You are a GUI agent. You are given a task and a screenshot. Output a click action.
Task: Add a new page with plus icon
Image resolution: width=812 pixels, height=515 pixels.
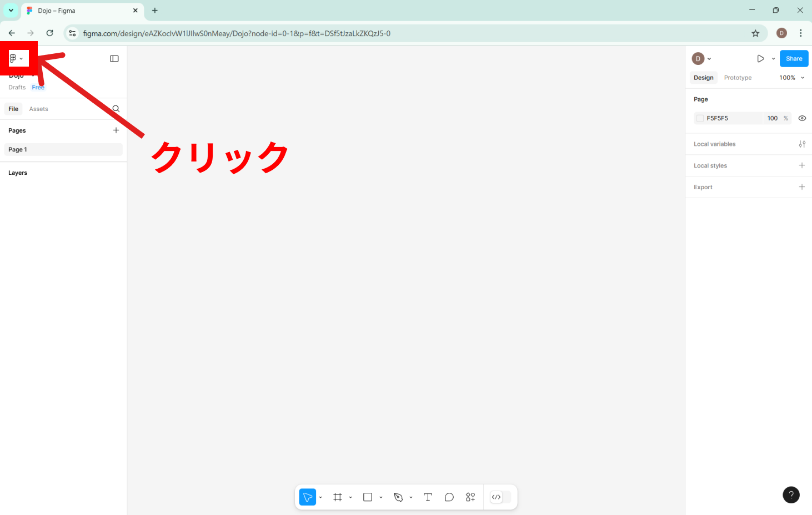[116, 130]
